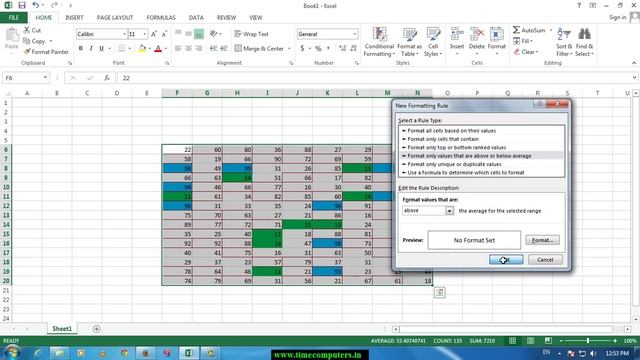Viewport: 640px width, 360px height.
Task: Open the Font name Calibri dropdown
Action: 124,34
